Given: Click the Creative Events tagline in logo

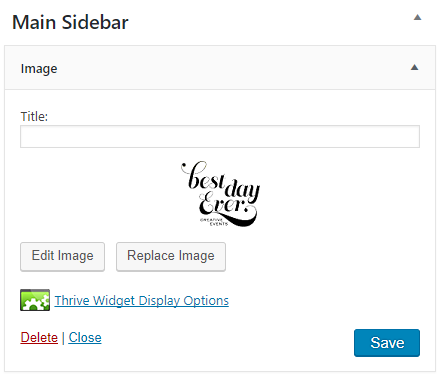Looking at the screenshot, I should (x=214, y=222).
